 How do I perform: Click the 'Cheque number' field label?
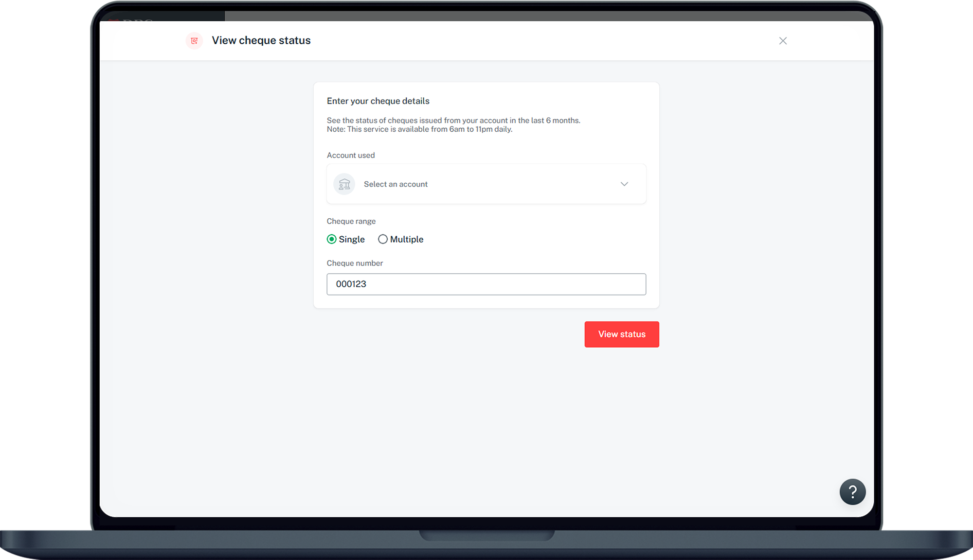click(355, 263)
